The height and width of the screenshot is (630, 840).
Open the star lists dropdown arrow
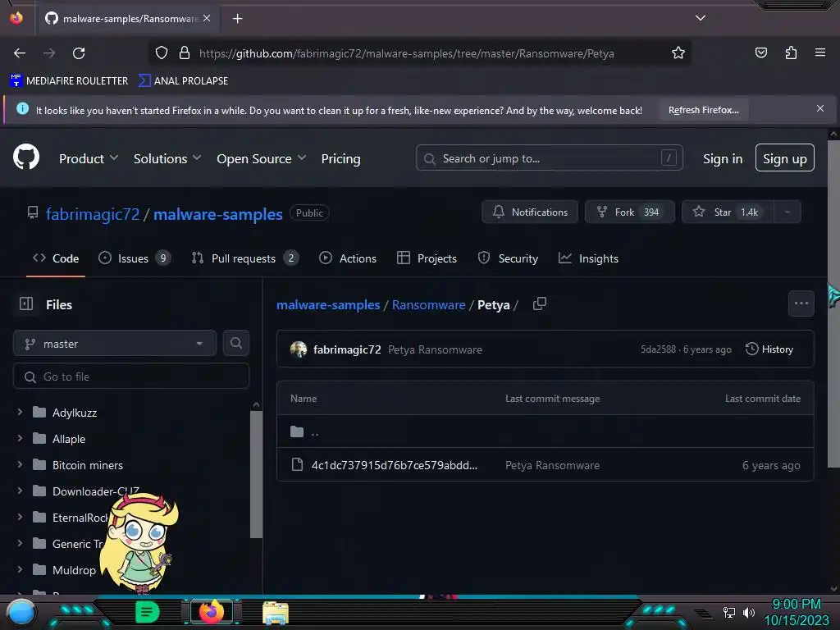[787, 212]
